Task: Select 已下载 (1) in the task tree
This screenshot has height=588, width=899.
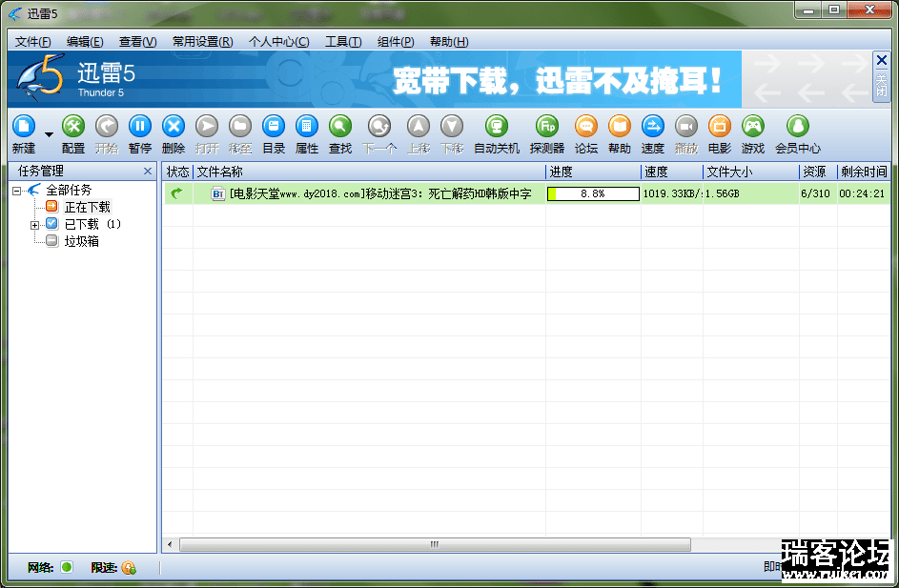Action: pos(92,224)
